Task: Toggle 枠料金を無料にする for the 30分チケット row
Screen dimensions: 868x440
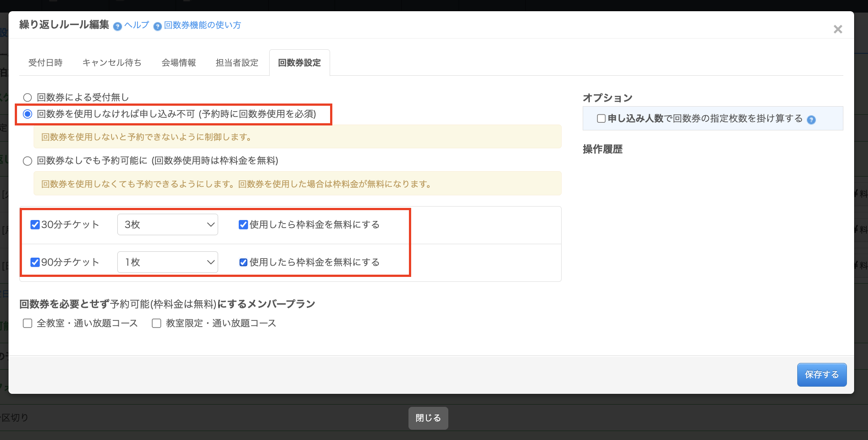Action: pyautogui.click(x=243, y=224)
